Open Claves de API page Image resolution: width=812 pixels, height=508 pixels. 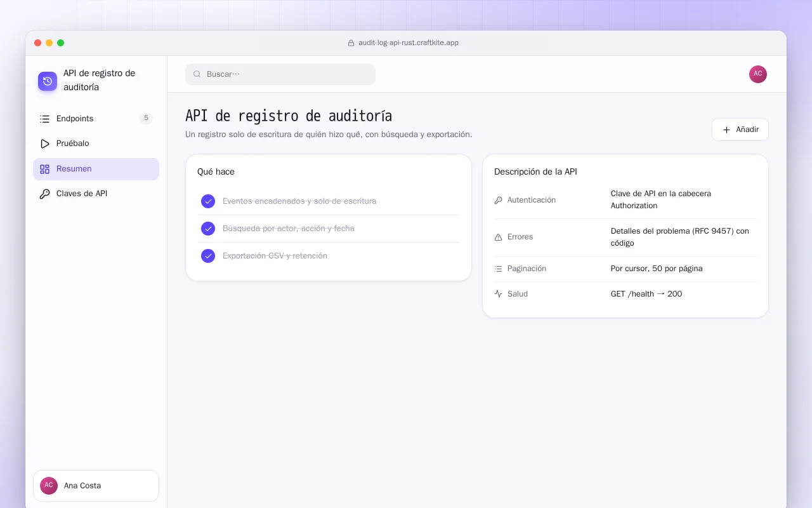coord(96,194)
